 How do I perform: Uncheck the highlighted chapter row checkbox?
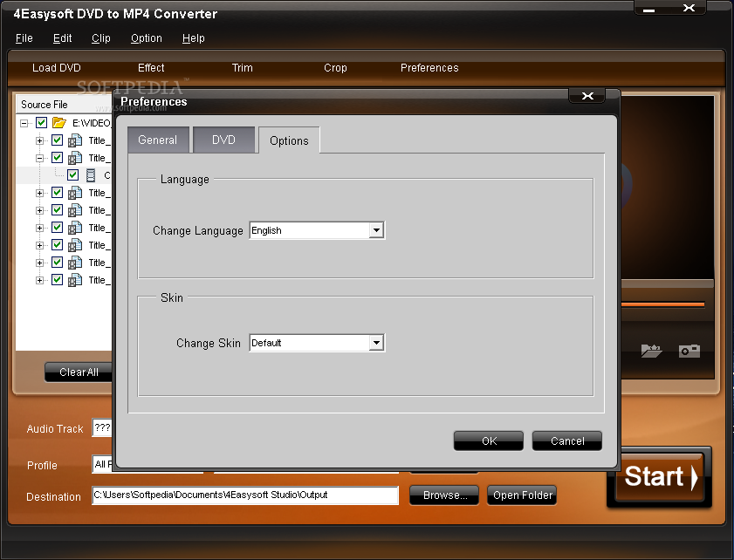click(x=72, y=175)
